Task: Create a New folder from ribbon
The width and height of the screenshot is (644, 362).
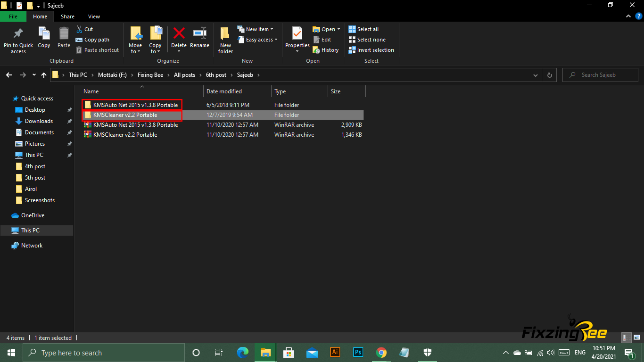Action: [225, 40]
